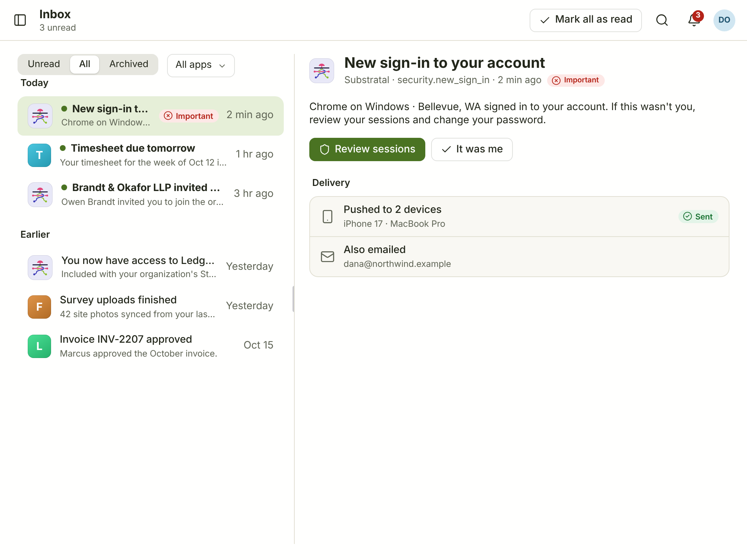Click dana@northwind.example email address
The image size is (747, 560).
pyautogui.click(x=397, y=264)
